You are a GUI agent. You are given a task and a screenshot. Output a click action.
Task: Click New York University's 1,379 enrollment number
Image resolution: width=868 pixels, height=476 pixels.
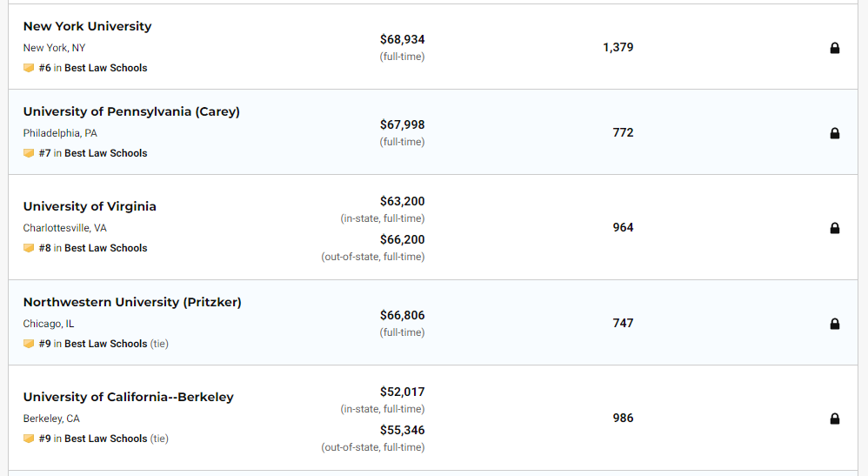click(618, 47)
